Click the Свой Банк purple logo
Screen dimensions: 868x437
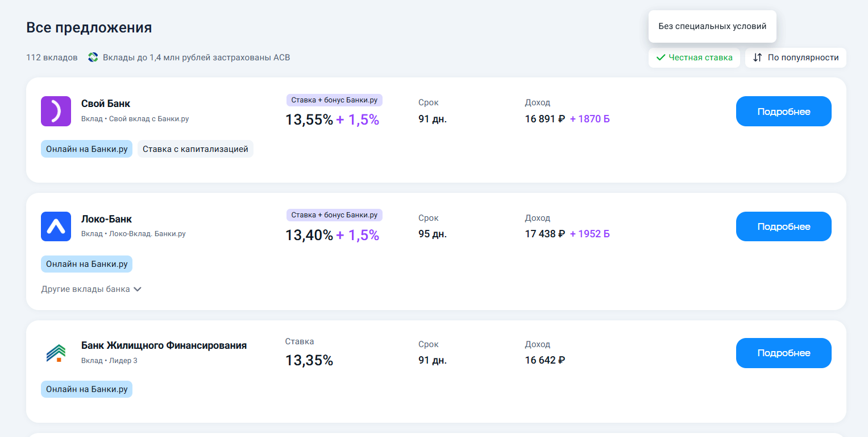point(56,111)
